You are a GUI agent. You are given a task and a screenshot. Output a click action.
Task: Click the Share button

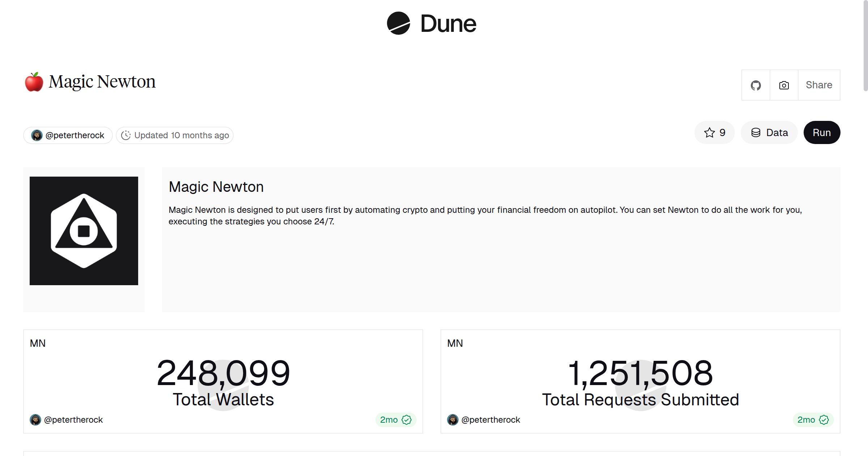coord(819,85)
